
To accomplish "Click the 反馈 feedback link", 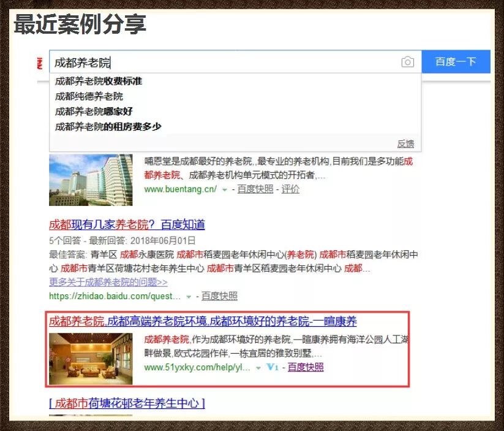I will pyautogui.click(x=405, y=143).
